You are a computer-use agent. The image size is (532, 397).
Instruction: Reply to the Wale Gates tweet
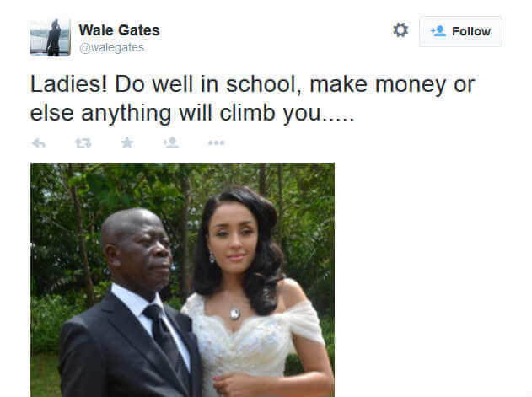[x=39, y=142]
